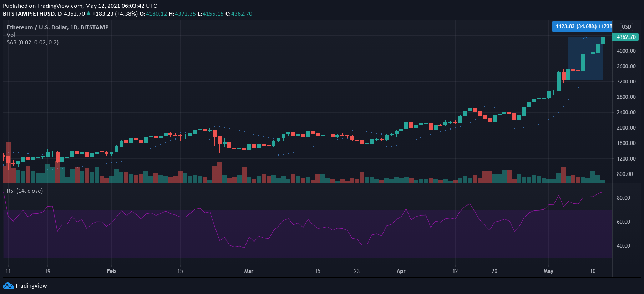
Task: Click the Feb date label on time axis
Action: coord(111,271)
